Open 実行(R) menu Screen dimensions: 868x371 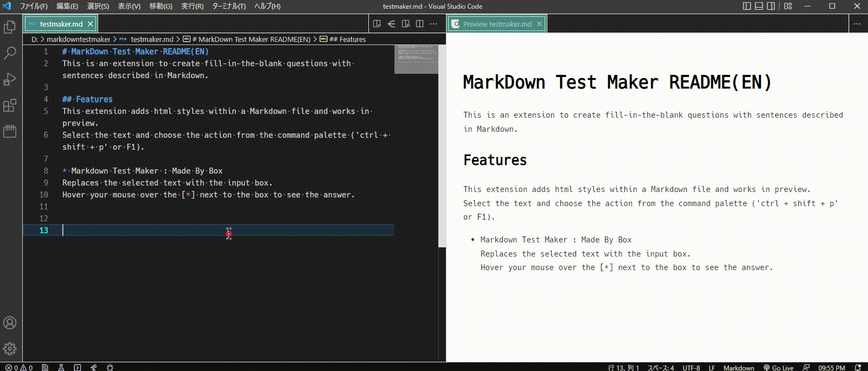coord(192,6)
